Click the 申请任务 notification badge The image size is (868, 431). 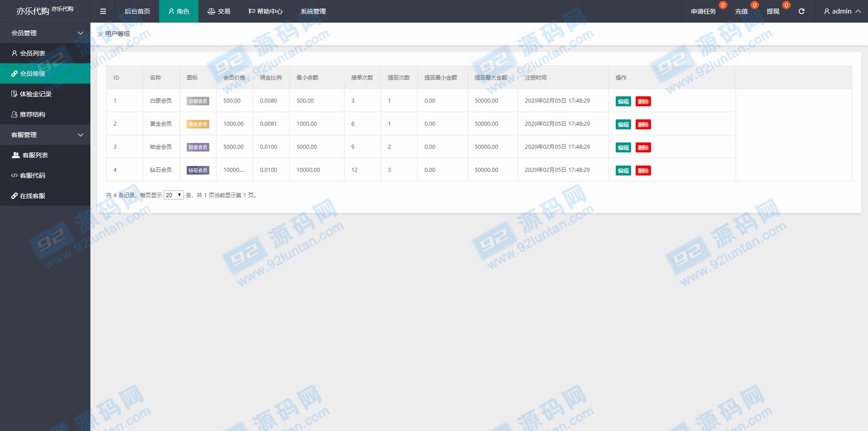723,5
